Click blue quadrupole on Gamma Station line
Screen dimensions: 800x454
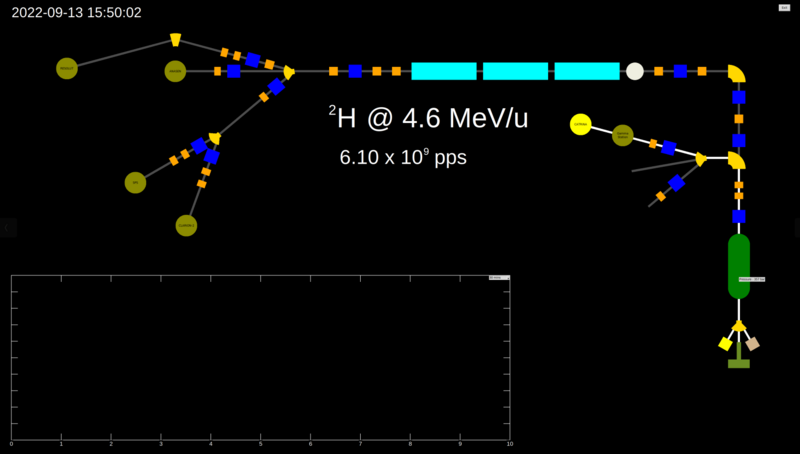point(668,148)
